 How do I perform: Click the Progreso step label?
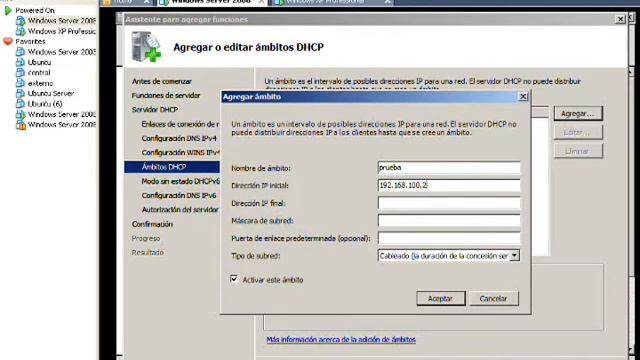pyautogui.click(x=146, y=238)
